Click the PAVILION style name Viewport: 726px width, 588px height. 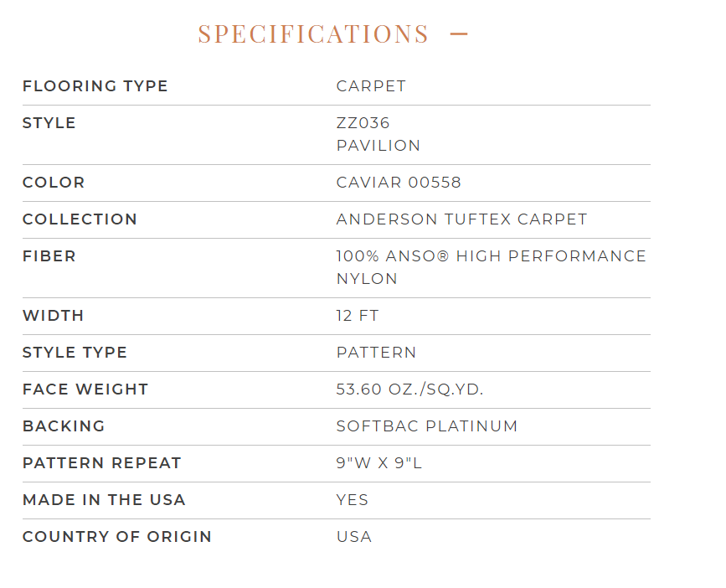tap(378, 146)
